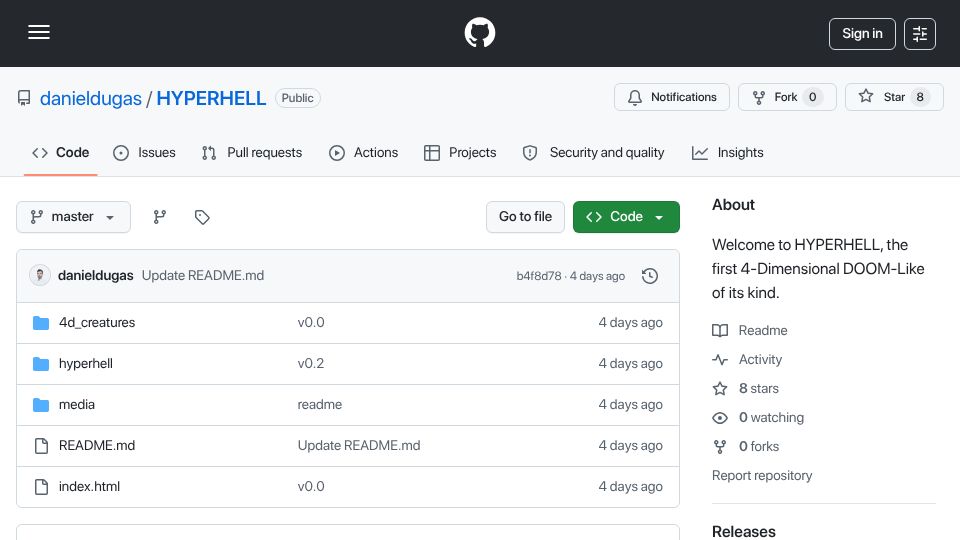Image resolution: width=960 pixels, height=540 pixels.
Task: Open danieldugas user profile link
Action: click(x=91, y=98)
